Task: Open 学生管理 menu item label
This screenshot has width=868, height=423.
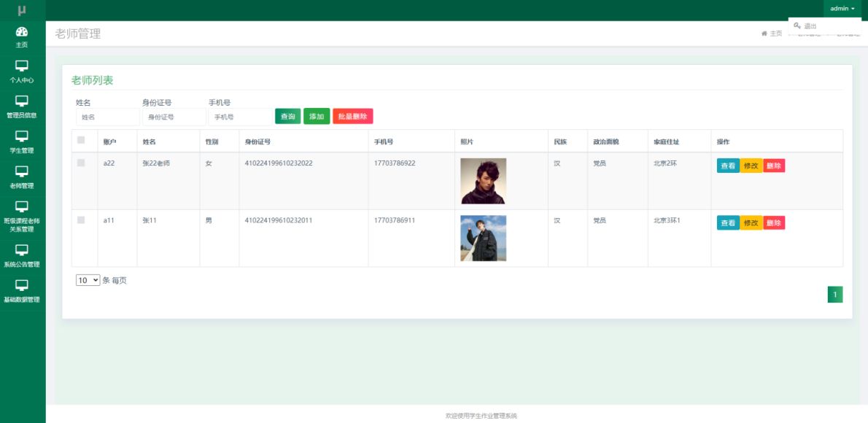Action: pyautogui.click(x=22, y=150)
